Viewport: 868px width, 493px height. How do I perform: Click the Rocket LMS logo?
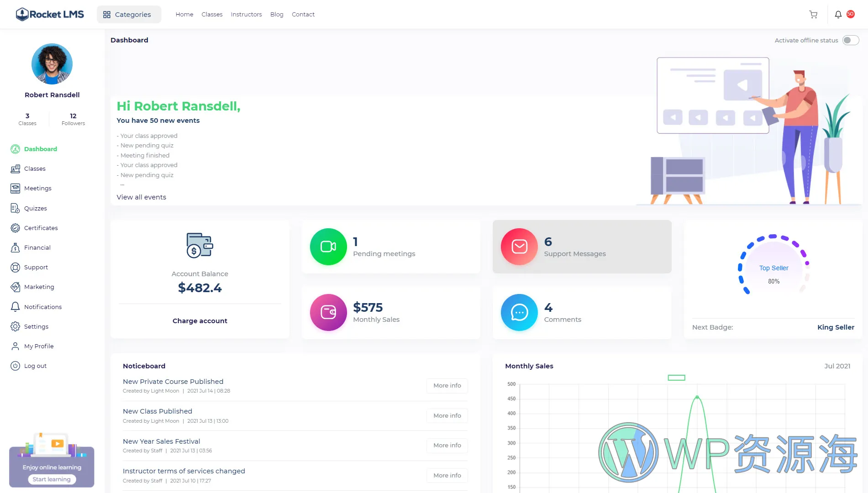[x=50, y=14]
